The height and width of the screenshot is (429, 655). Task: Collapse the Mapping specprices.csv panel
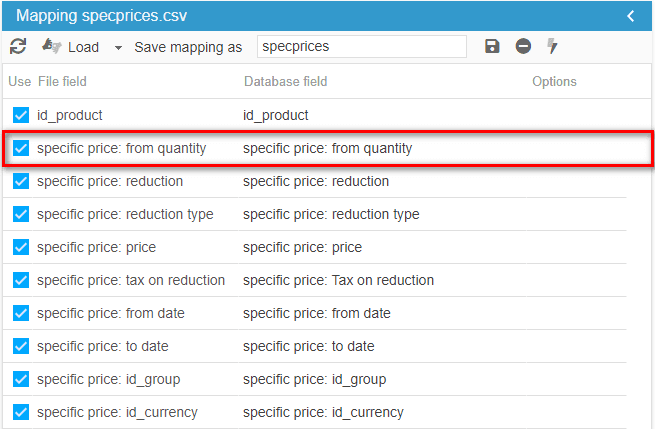pos(631,15)
